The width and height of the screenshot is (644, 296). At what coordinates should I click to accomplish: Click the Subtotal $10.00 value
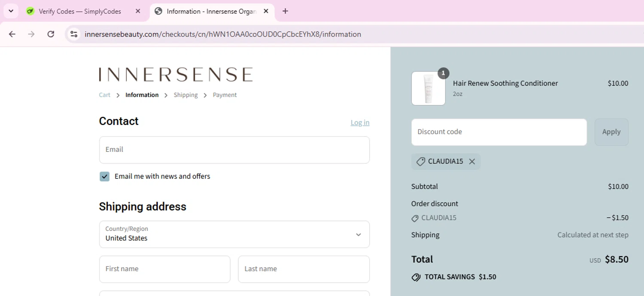[618, 187]
